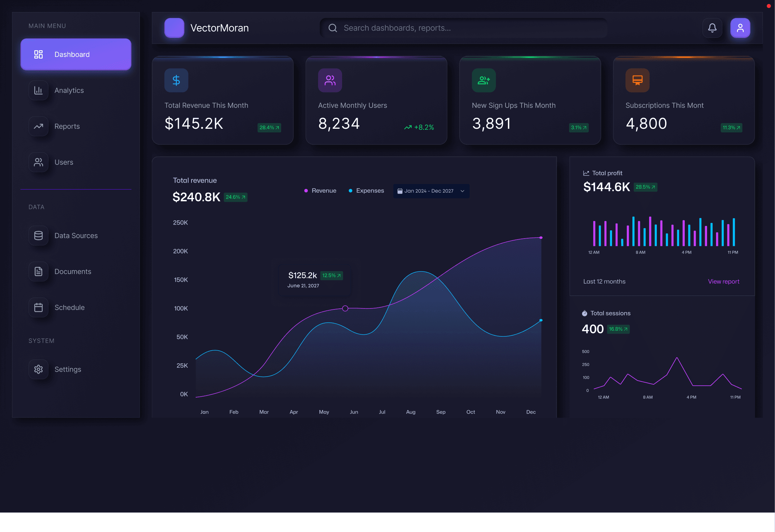Click the Analytics bar chart sidebar icon
The width and height of the screenshot is (775, 532).
(38, 90)
